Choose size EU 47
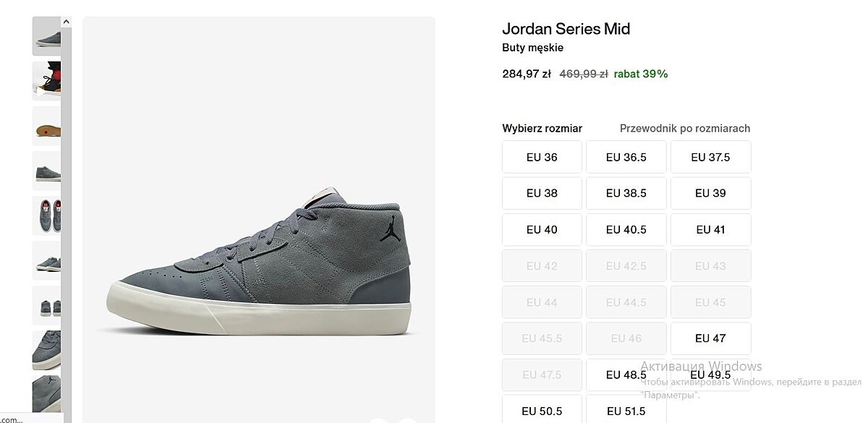Viewport: 868px width, 423px height. tap(710, 338)
